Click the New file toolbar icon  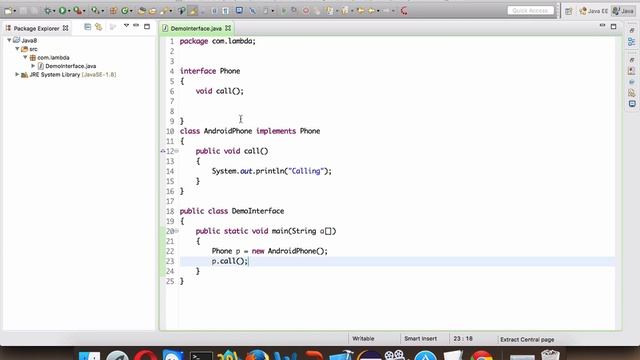tap(8, 11)
